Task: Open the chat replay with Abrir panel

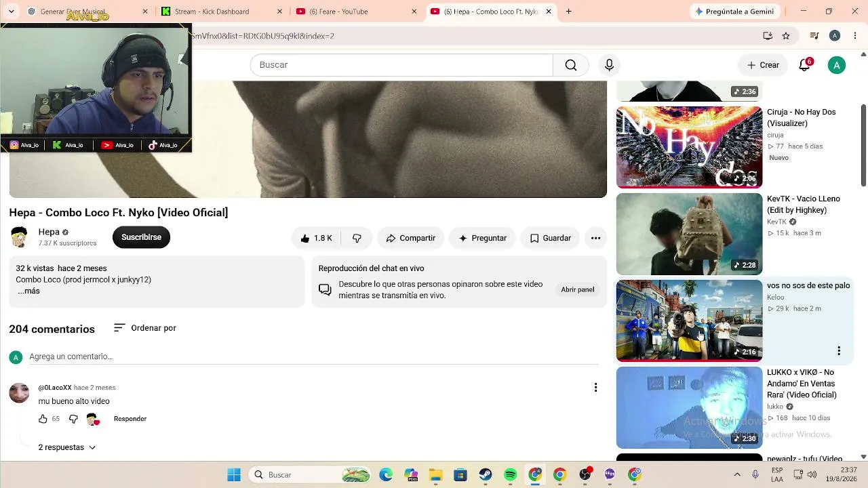Action: click(x=578, y=289)
